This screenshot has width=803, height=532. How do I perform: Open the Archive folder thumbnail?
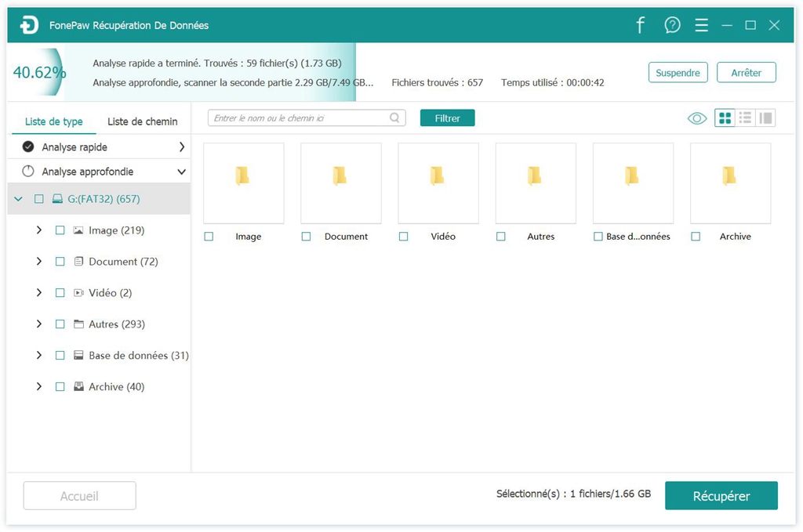point(730,183)
